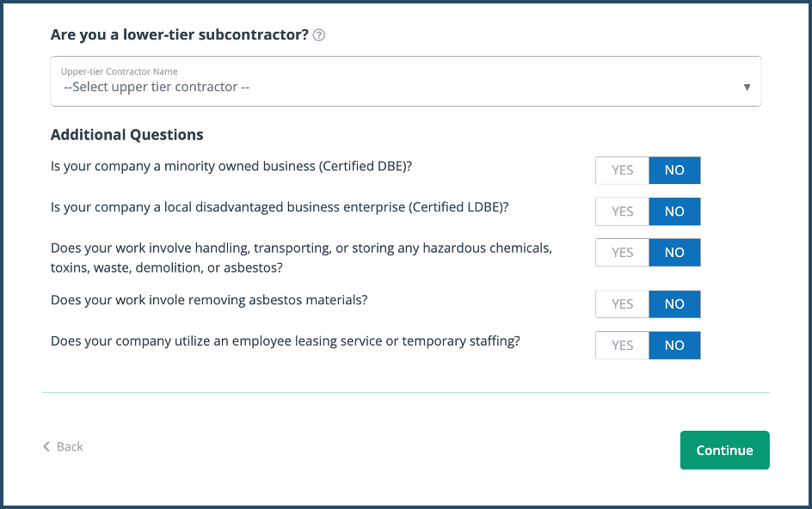Click the 'Additional Questions' heading

(127, 135)
